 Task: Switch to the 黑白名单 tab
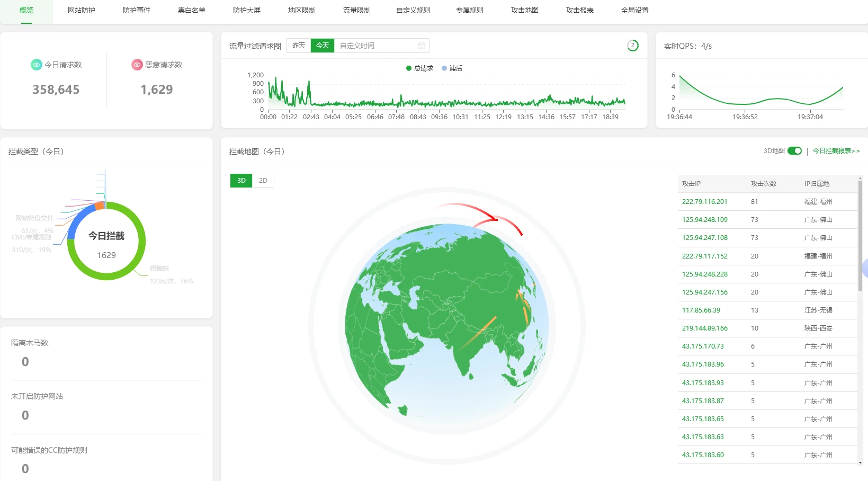point(192,10)
